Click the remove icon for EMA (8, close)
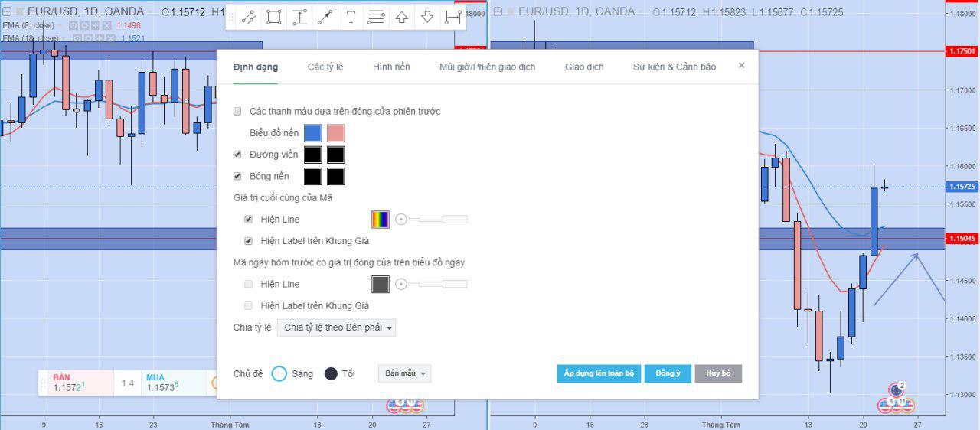The width and height of the screenshot is (980, 430). tap(106, 25)
